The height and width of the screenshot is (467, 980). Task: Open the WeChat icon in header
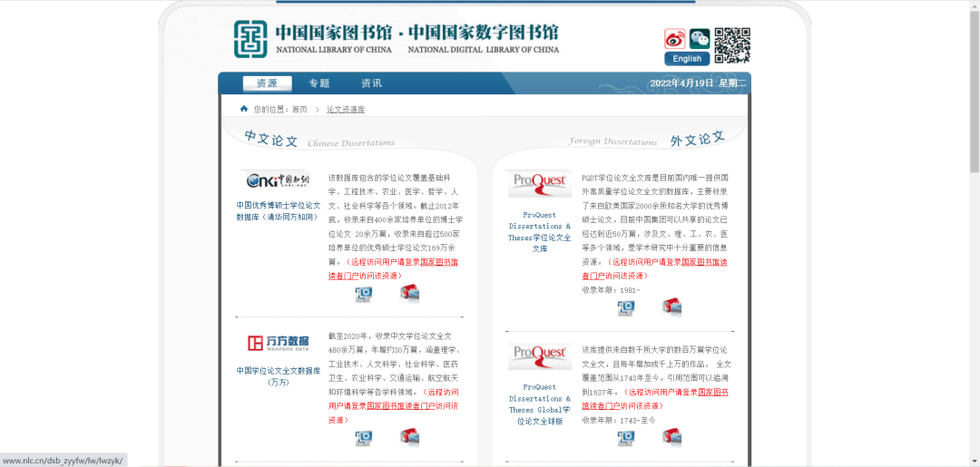pos(700,39)
